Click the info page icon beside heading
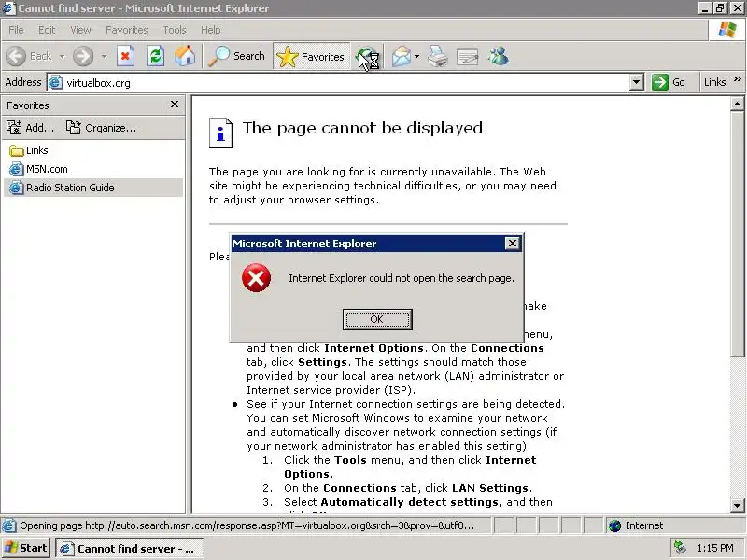The width and height of the screenshot is (747, 560). pos(220,133)
